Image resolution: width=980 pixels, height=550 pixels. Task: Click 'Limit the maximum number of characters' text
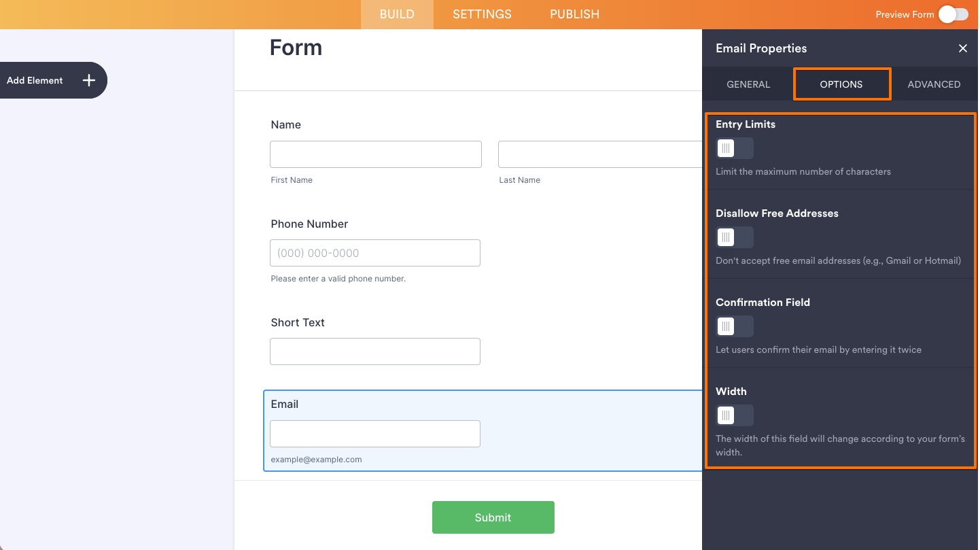(x=803, y=171)
